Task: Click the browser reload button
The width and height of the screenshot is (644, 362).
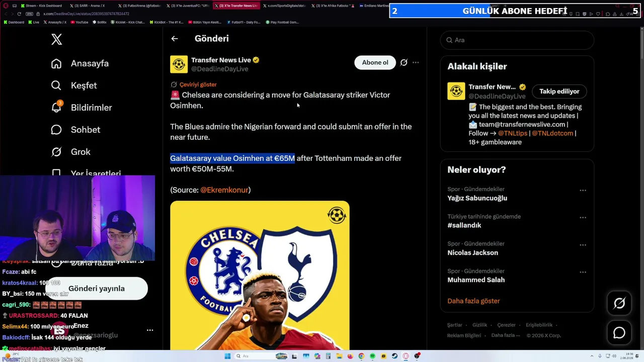Action: [x=19, y=14]
